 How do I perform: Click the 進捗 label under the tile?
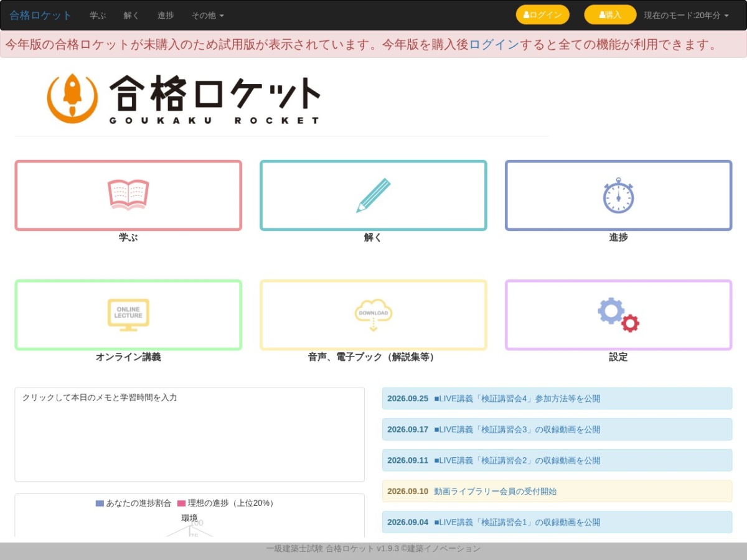[x=618, y=237]
